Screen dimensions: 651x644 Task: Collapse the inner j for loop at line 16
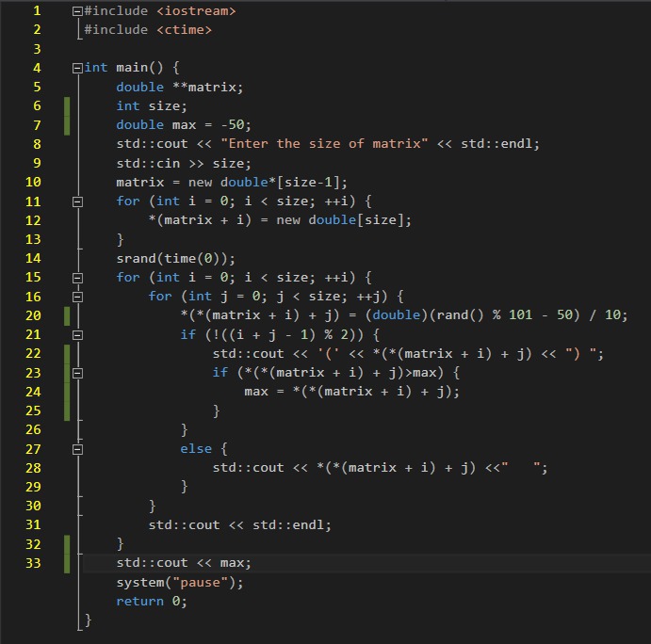click(77, 298)
